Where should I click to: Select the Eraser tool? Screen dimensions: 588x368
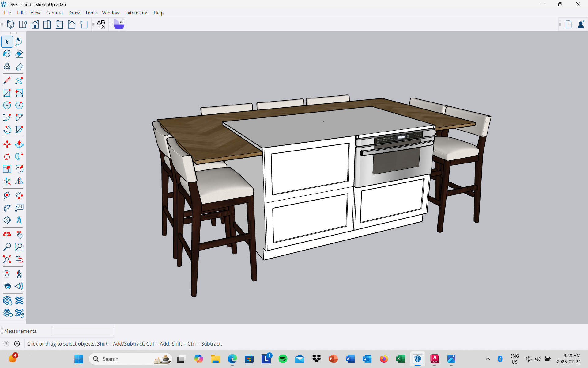point(19,54)
